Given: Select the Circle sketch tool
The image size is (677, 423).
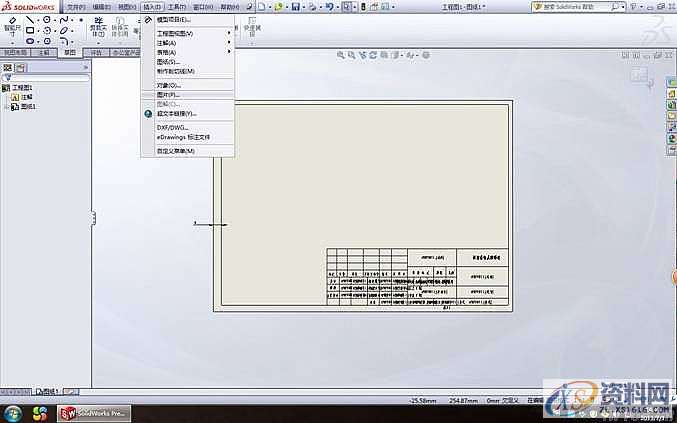Looking at the screenshot, I should point(47,20).
